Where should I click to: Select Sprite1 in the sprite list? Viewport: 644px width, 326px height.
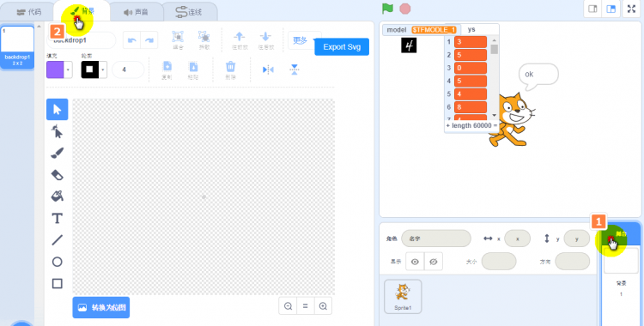(403, 297)
